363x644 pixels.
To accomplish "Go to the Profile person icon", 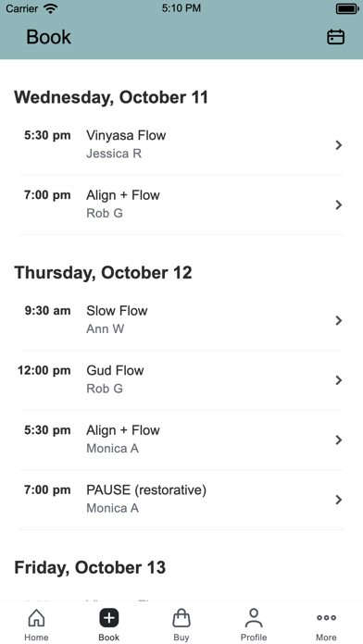I will 254,618.
